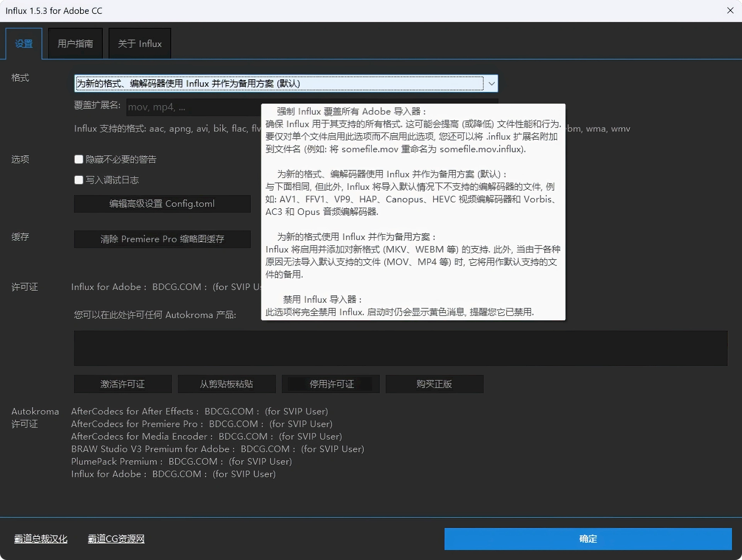This screenshot has height=560, width=742.
Task: Open the 格式 dropdown arrow
Action: [x=492, y=83]
